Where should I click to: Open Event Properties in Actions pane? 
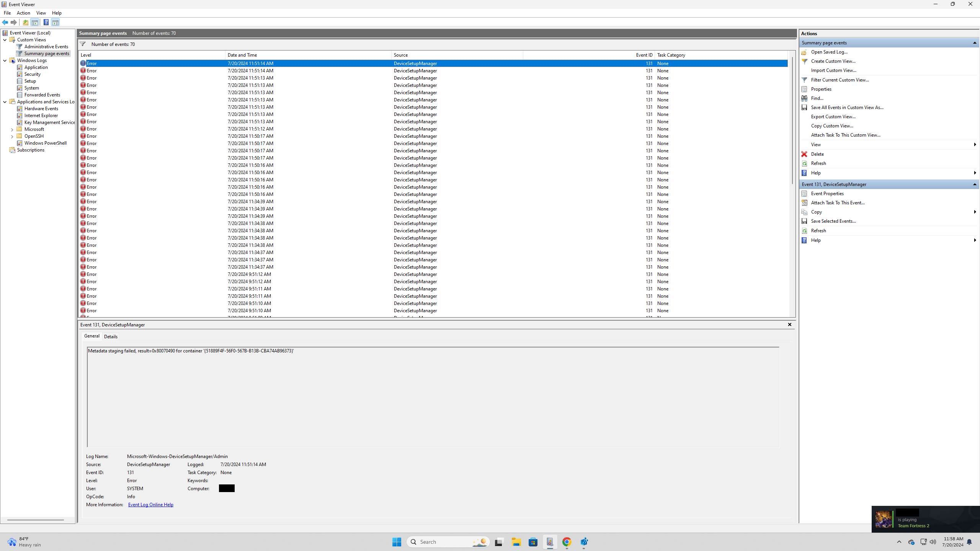[827, 194]
